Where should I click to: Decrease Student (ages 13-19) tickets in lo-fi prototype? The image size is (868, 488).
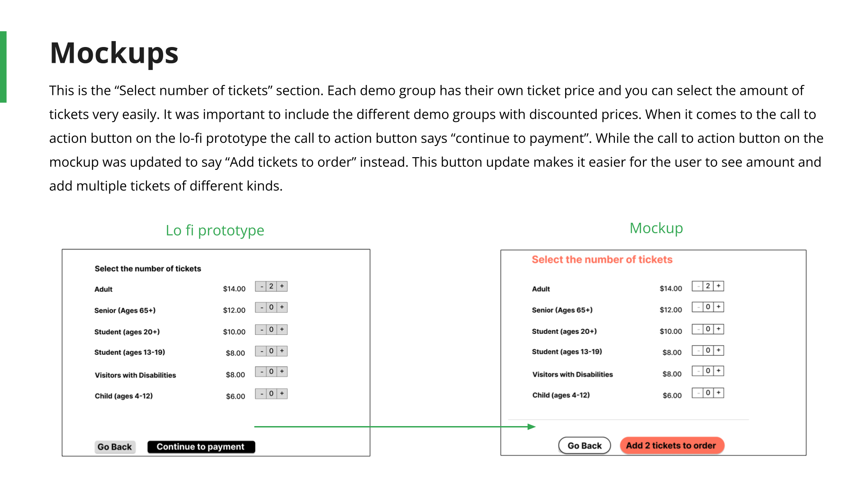click(x=261, y=351)
